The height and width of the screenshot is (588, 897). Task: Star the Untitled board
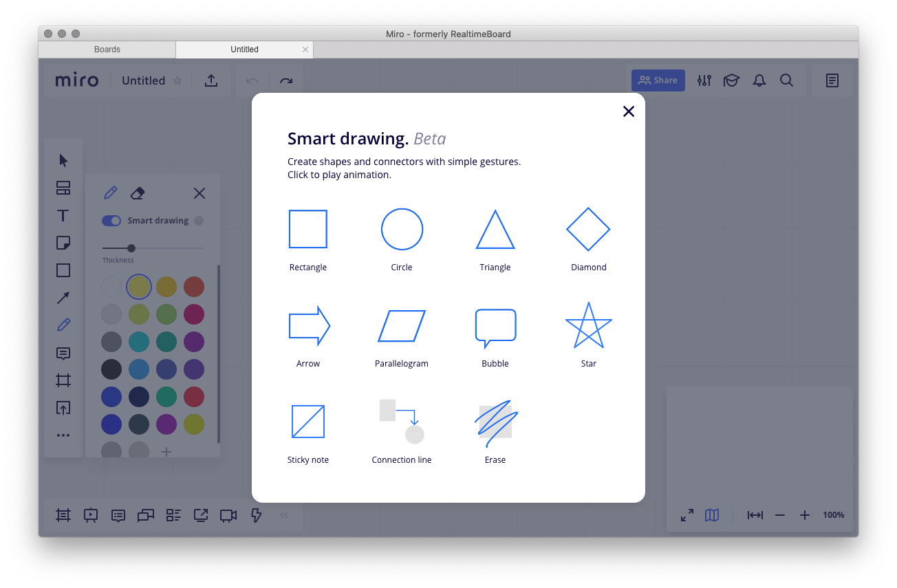pos(177,80)
